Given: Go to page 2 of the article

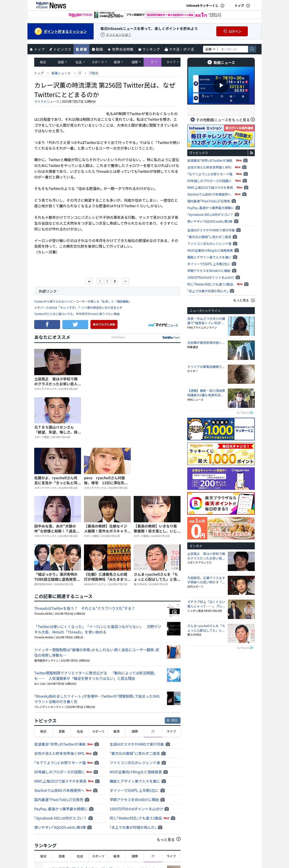Looking at the screenshot, I should [107, 281].
